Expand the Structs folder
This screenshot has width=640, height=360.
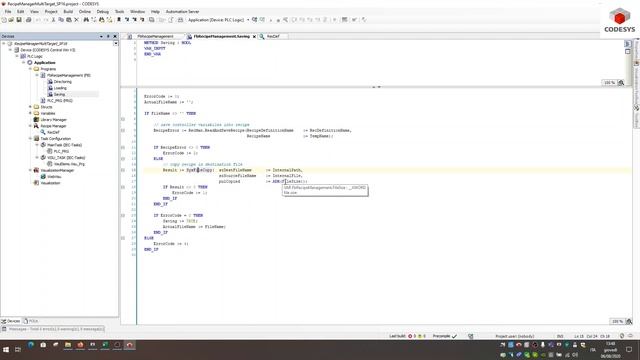(x=30, y=107)
